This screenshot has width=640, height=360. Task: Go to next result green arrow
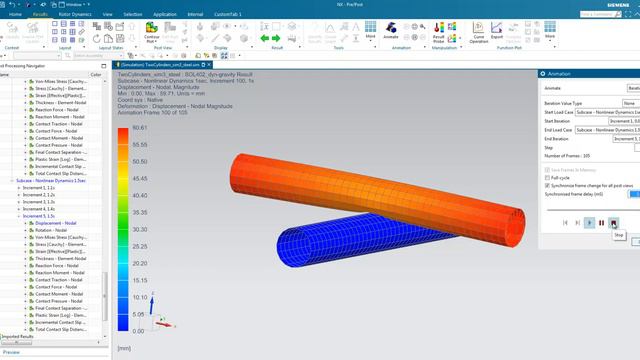[x=276, y=38]
